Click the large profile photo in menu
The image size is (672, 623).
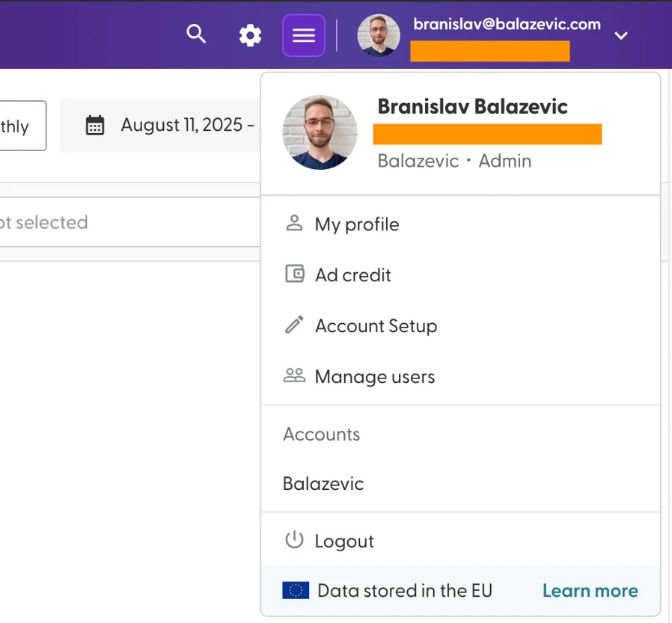(320, 132)
